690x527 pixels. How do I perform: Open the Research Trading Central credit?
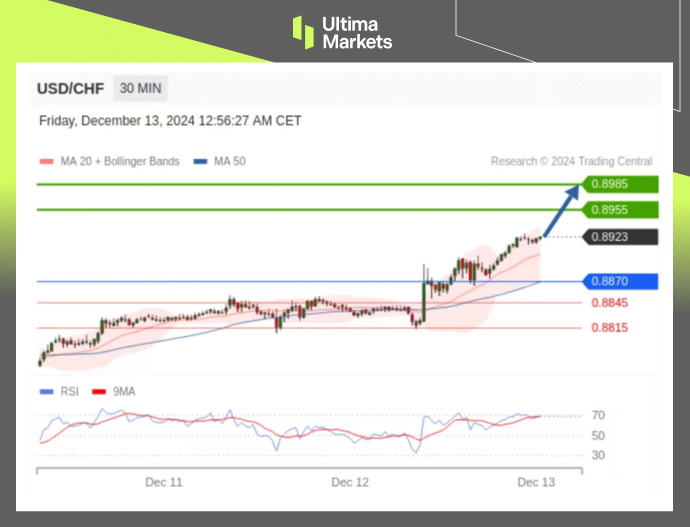[x=571, y=161]
